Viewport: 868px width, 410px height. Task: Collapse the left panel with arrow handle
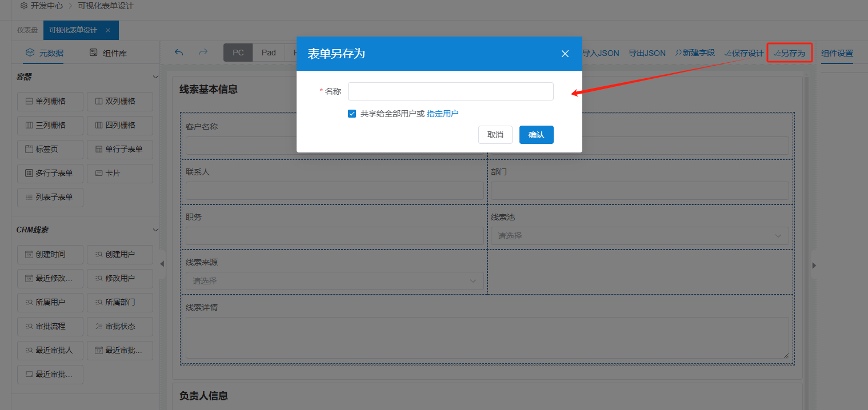tap(162, 264)
